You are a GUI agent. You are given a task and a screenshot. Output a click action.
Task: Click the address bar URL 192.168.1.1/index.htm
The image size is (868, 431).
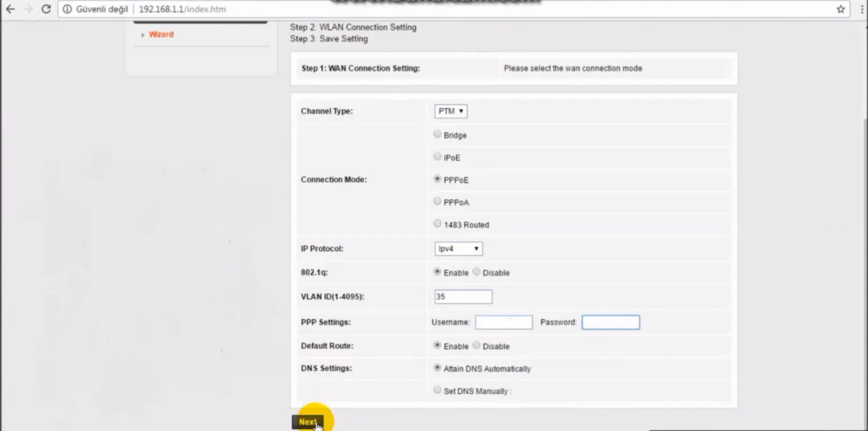click(x=183, y=9)
